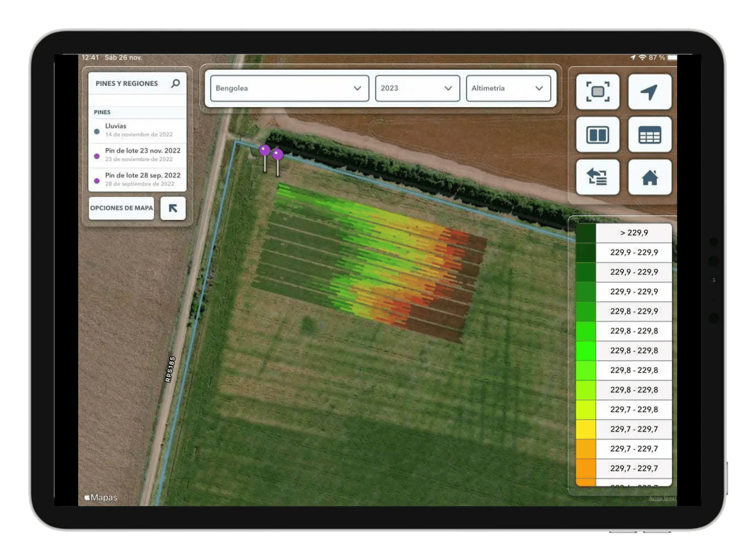Switch layers using the back-arrow list icon
Image resolution: width=755 pixels, height=560 pixels.
coord(597,178)
